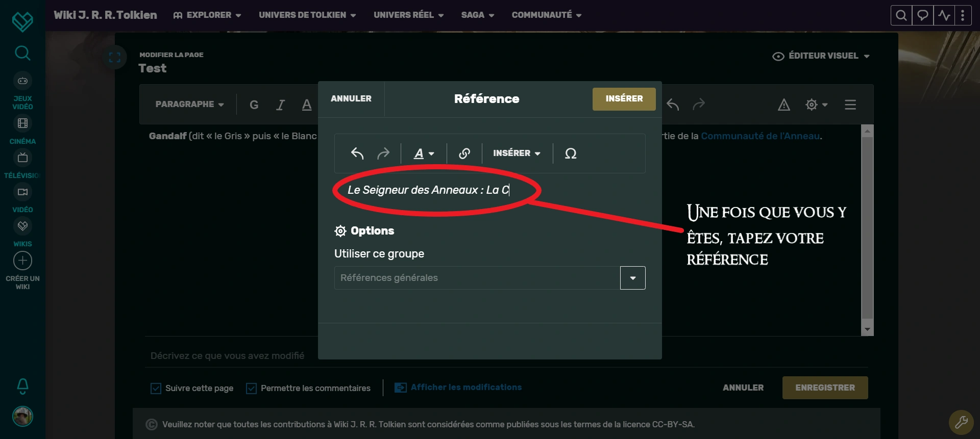Open the Télévision TV icon
980x439 pixels.
[22, 158]
